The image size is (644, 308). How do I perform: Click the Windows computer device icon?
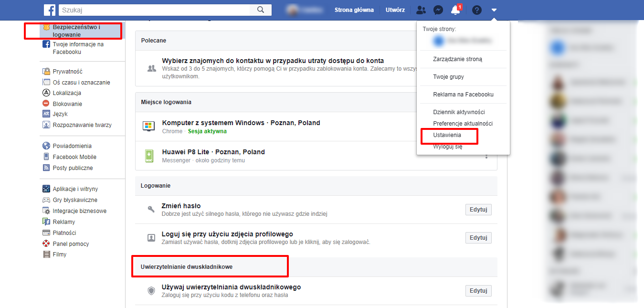click(149, 127)
